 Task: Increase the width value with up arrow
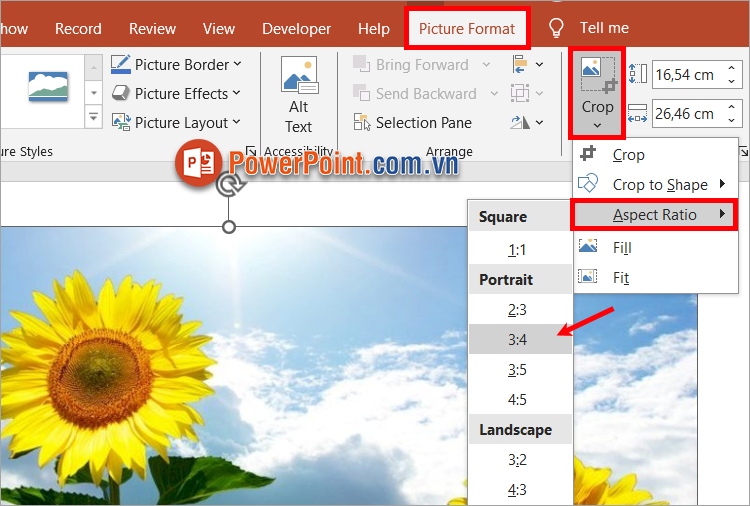click(731, 107)
